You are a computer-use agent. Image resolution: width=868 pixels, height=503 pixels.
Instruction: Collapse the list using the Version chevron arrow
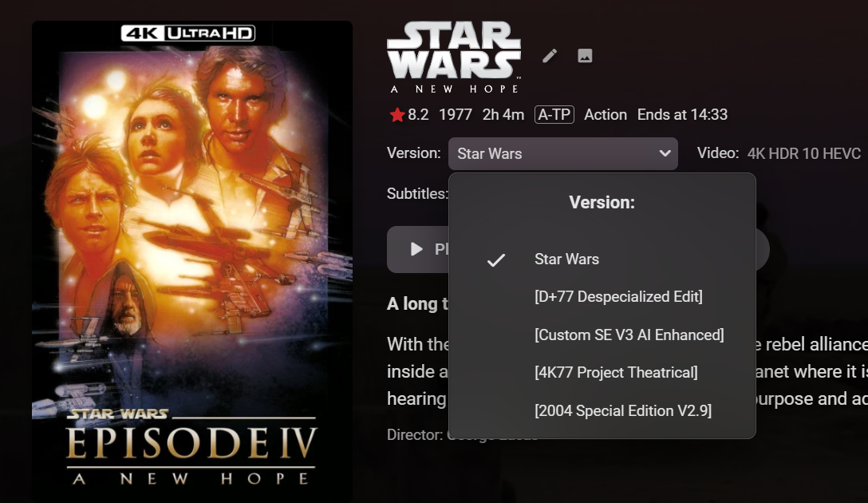tap(665, 153)
